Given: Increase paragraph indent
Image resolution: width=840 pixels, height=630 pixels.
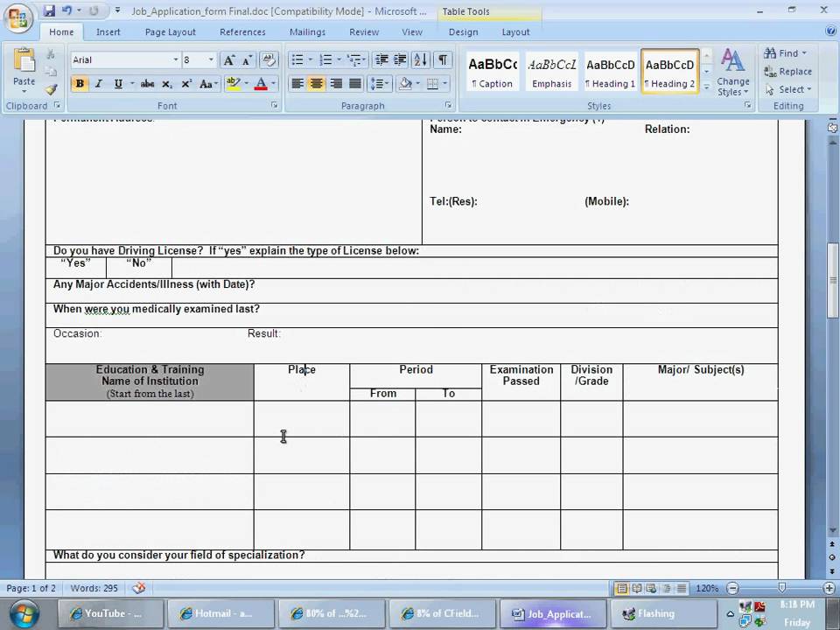Looking at the screenshot, I should pos(400,59).
